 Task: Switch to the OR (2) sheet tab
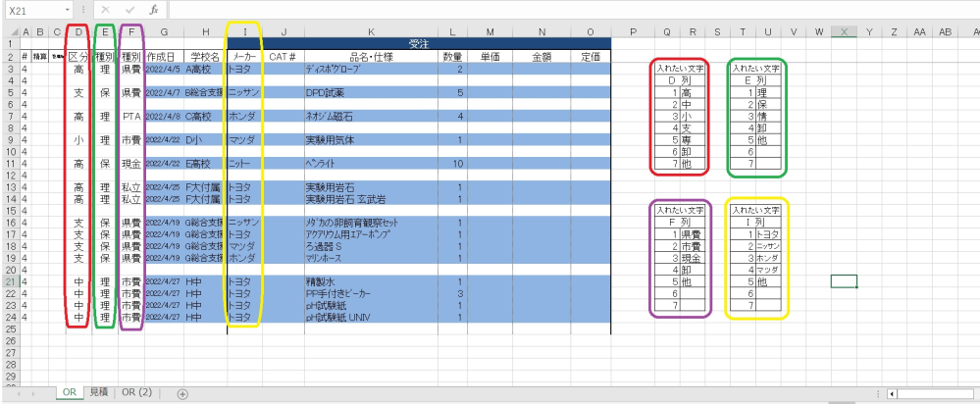(137, 392)
